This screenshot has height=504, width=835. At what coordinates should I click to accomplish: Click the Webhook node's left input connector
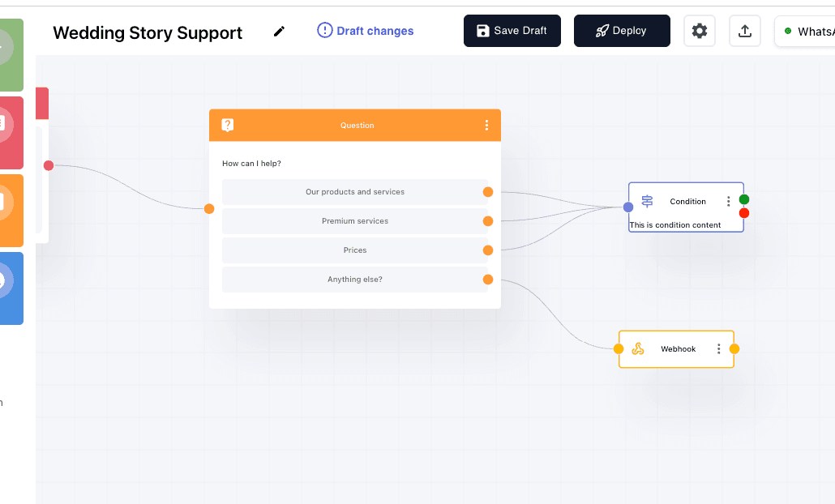coord(619,349)
